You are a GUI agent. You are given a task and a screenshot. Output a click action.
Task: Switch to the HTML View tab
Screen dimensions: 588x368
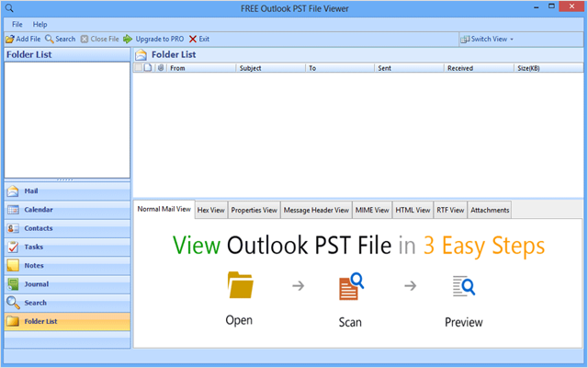click(413, 210)
